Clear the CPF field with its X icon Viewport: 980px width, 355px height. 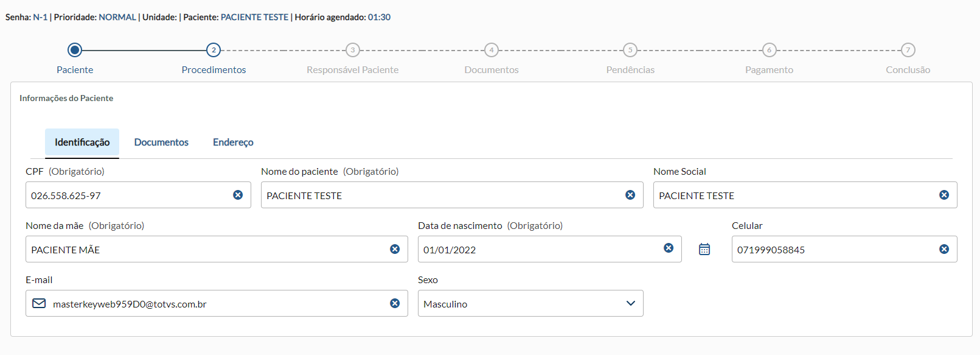point(238,195)
